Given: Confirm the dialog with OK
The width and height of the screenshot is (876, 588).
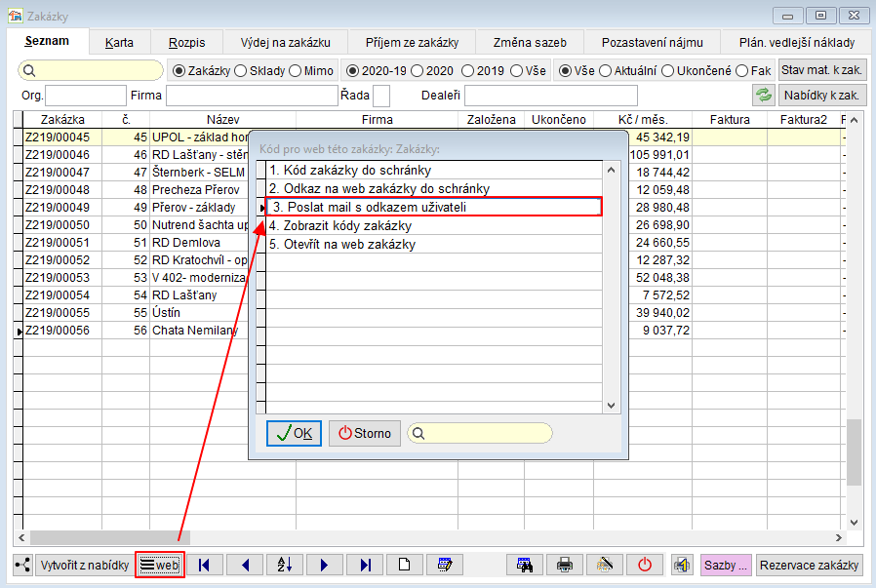Looking at the screenshot, I should click(294, 433).
